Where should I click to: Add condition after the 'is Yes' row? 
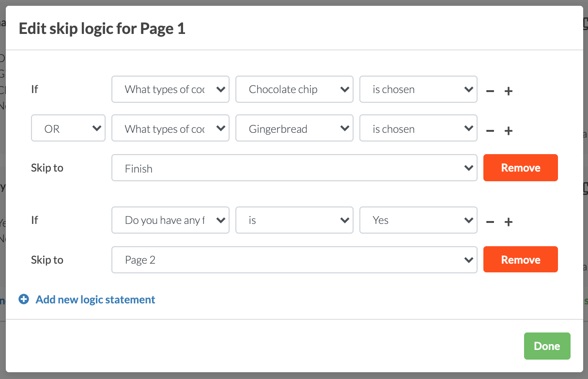tap(509, 221)
